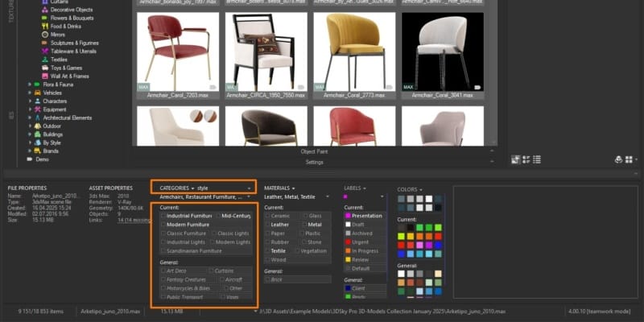Check the Brick material checkbox
This screenshot has height=322, width=644.
coord(268,279)
